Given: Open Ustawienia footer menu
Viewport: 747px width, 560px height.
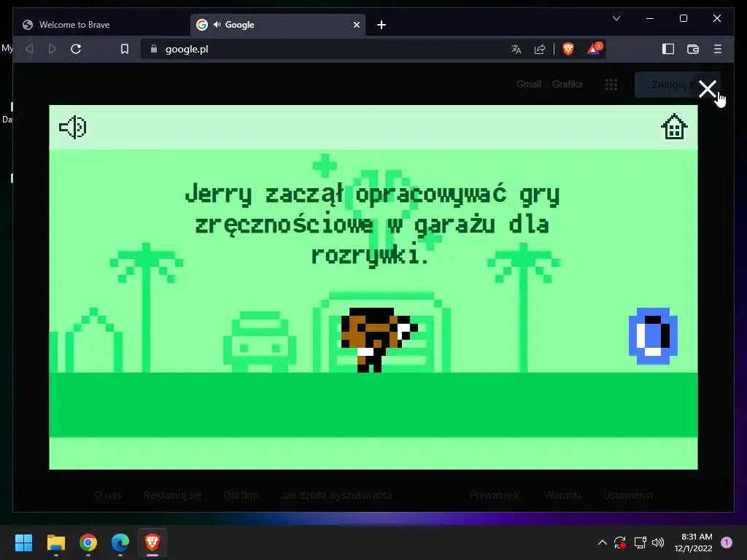Looking at the screenshot, I should point(627,495).
